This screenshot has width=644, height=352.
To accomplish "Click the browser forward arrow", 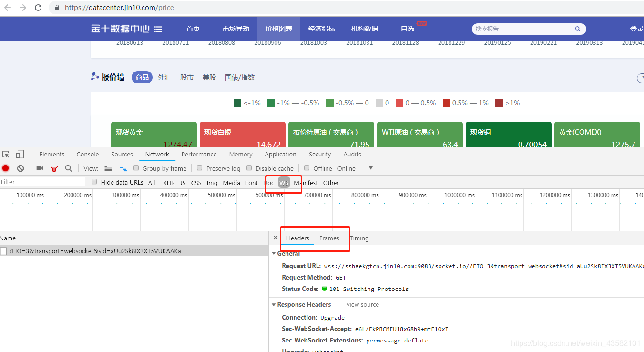I will (23, 8).
